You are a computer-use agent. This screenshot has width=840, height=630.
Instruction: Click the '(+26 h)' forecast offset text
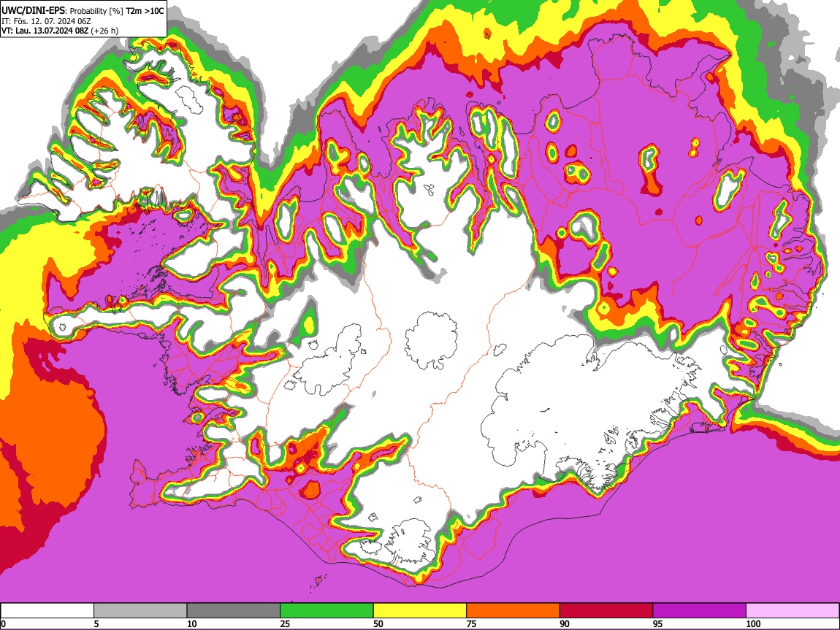[104, 31]
